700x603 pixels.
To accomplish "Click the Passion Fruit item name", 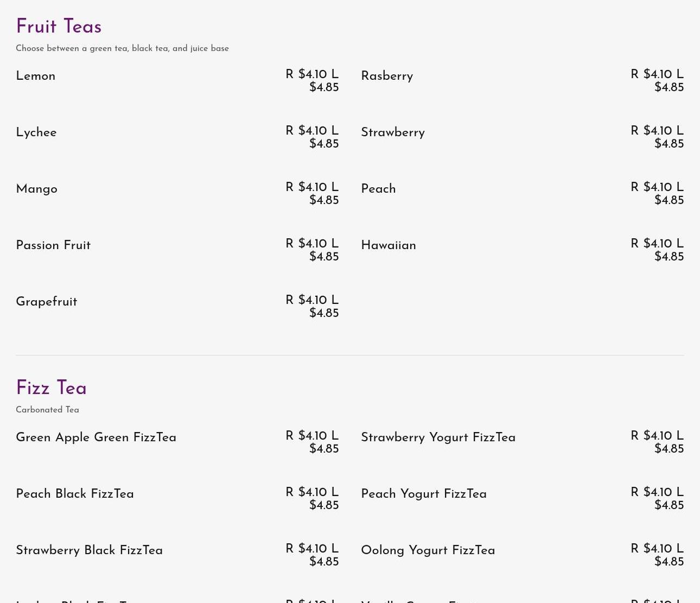I will pyautogui.click(x=53, y=245).
